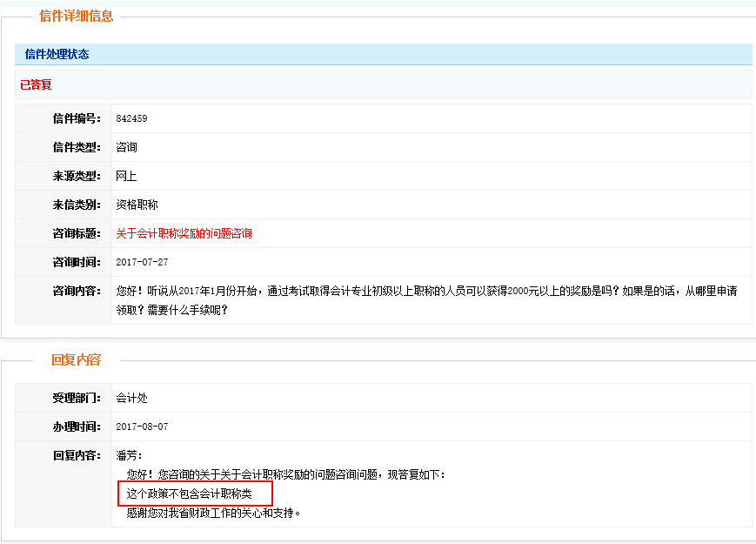This screenshot has width=756, height=544.
Task: Click the 咨询 value beside 信件类型
Action: (126, 147)
